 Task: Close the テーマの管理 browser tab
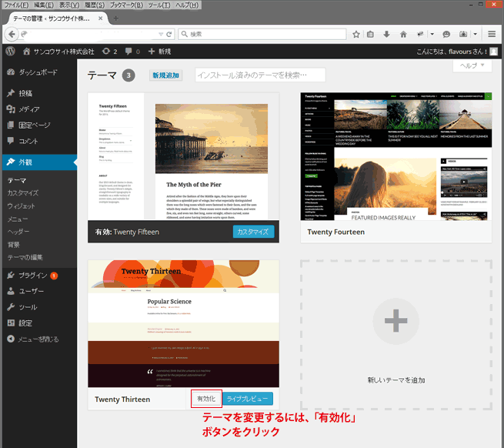coord(100,18)
